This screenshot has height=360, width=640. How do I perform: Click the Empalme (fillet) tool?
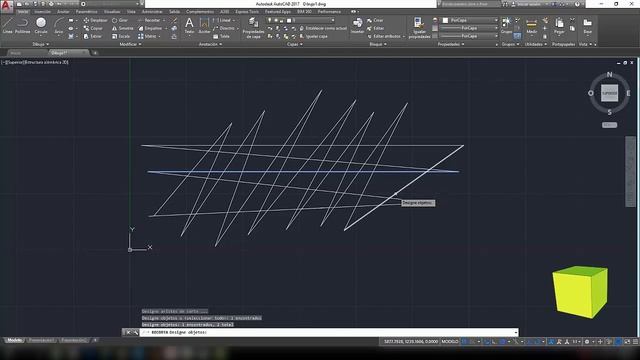coord(150,28)
